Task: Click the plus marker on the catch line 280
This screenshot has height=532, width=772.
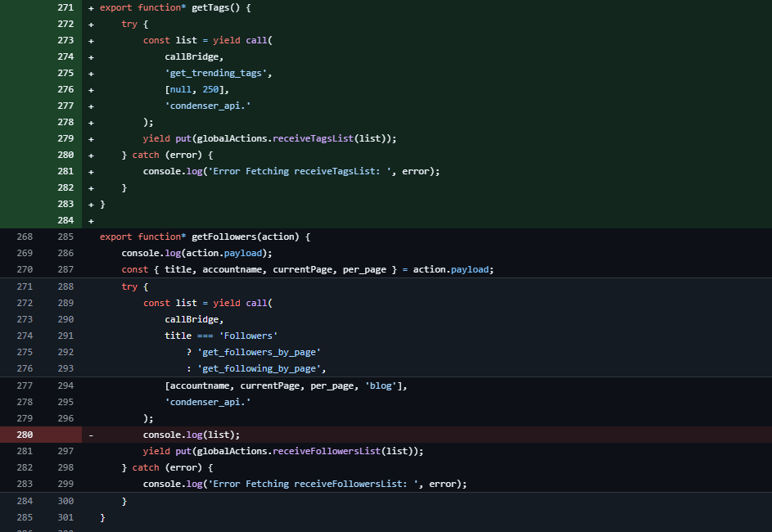Action: 91,156
